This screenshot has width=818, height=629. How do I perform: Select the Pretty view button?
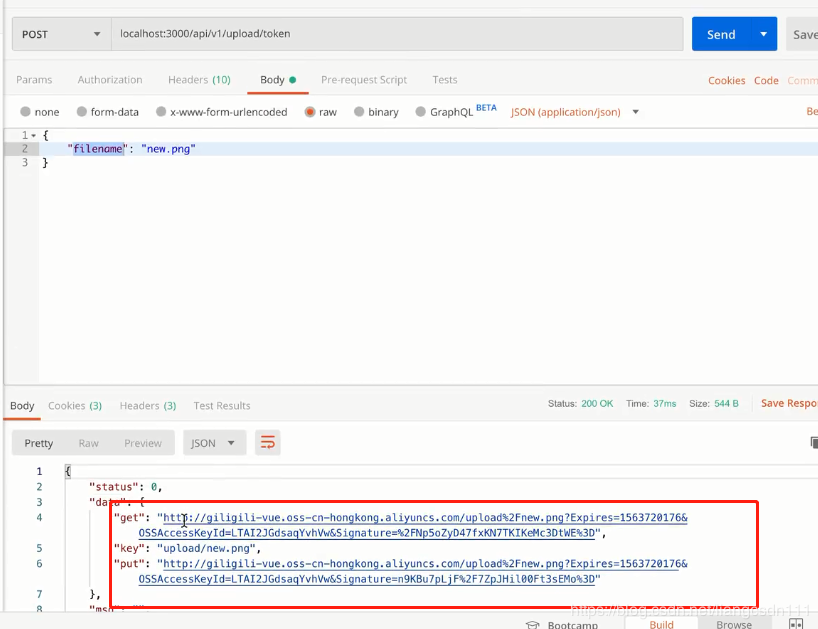pyautogui.click(x=39, y=443)
